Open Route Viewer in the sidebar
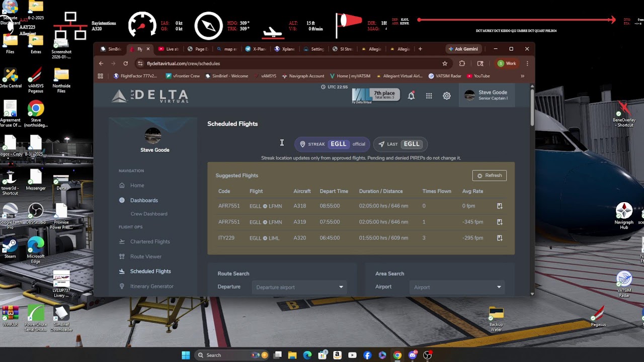 pos(145,256)
